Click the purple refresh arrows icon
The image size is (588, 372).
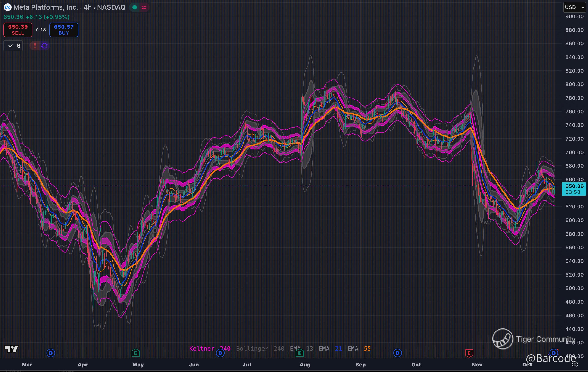(x=44, y=46)
